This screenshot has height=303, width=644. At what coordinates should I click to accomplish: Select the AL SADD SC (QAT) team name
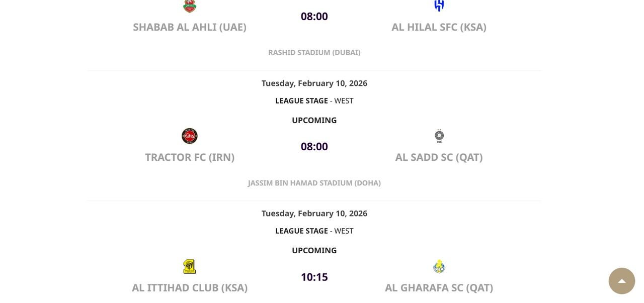(x=439, y=157)
